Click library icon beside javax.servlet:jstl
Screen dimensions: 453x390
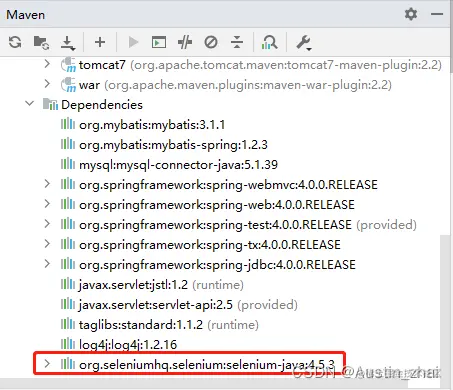click(x=68, y=284)
